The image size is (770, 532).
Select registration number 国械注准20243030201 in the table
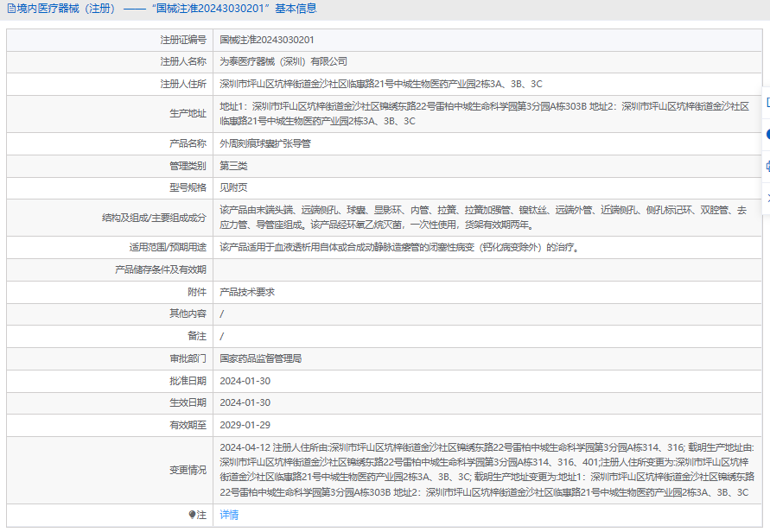click(x=267, y=40)
